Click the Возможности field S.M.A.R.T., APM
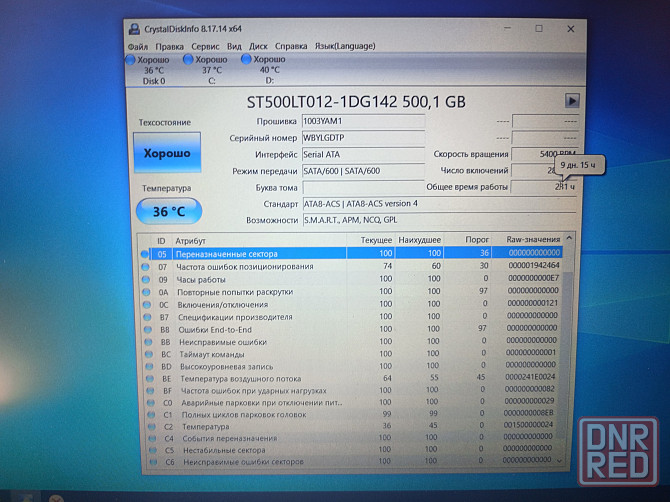This screenshot has width=670, height=502. (x=440, y=220)
